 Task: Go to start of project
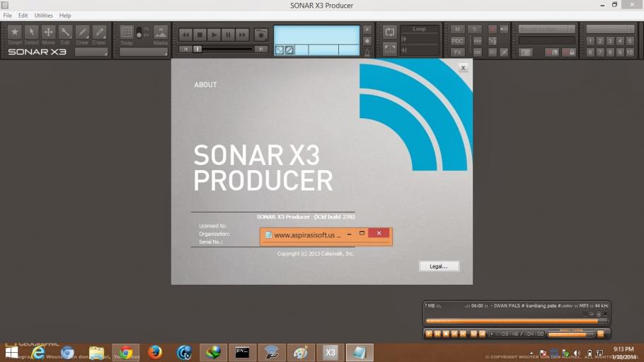[x=185, y=49]
